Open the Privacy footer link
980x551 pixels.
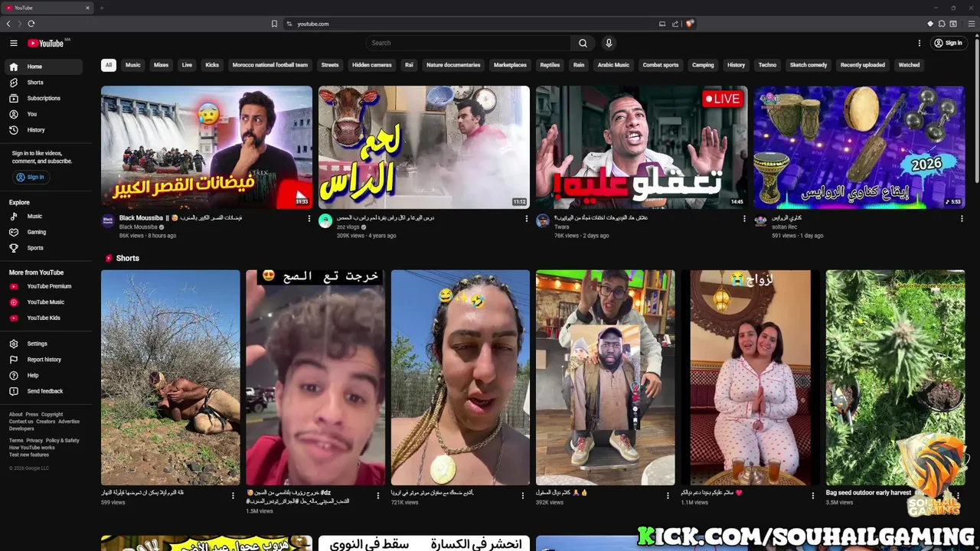34,441
